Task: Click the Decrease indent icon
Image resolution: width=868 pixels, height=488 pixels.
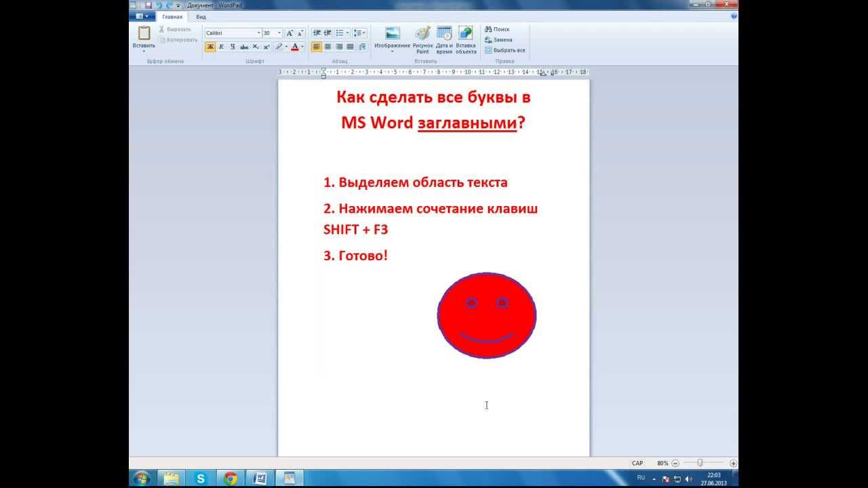Action: (317, 33)
